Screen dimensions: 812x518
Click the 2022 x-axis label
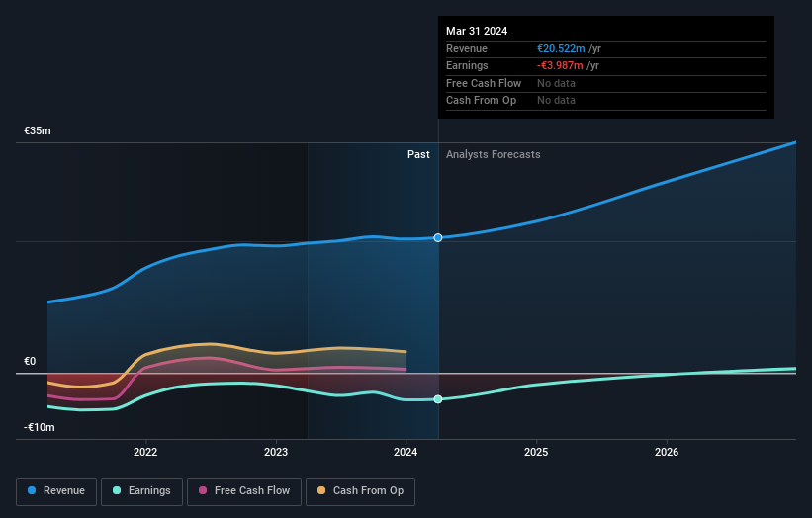point(145,452)
